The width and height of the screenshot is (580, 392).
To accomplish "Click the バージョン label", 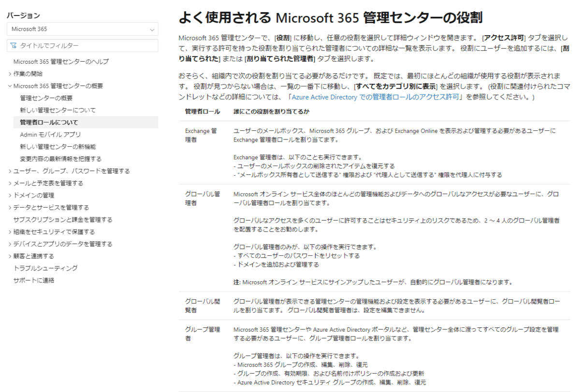I will [23, 15].
